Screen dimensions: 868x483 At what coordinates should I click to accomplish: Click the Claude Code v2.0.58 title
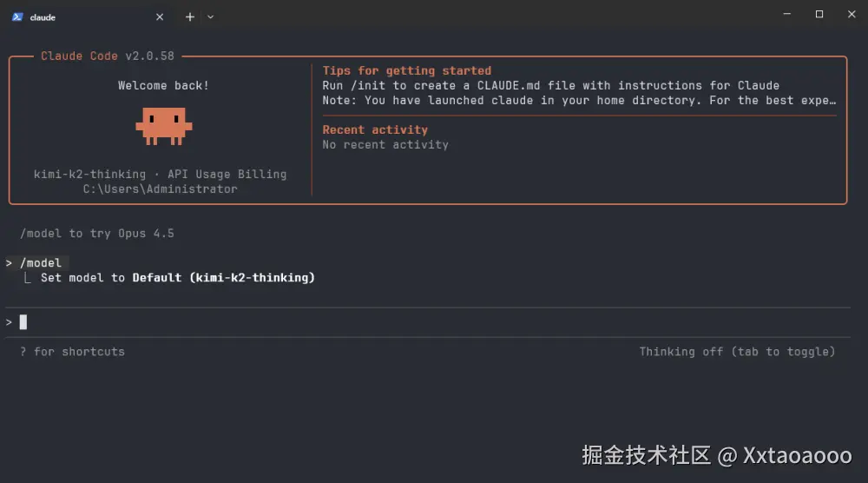pos(108,56)
